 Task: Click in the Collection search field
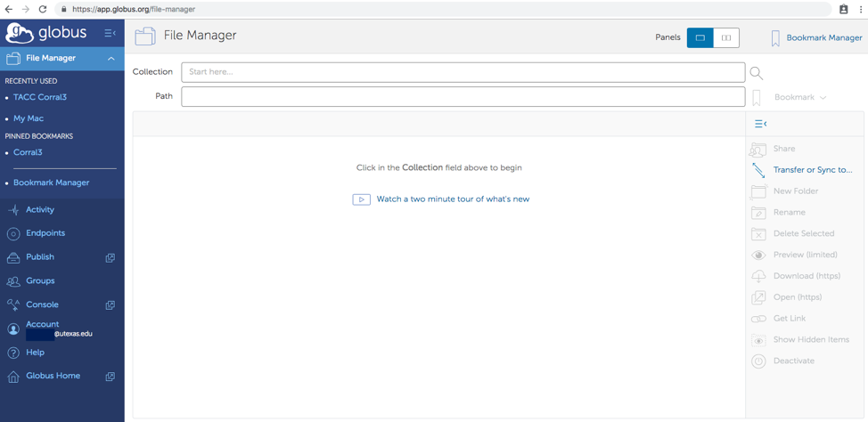(x=463, y=72)
